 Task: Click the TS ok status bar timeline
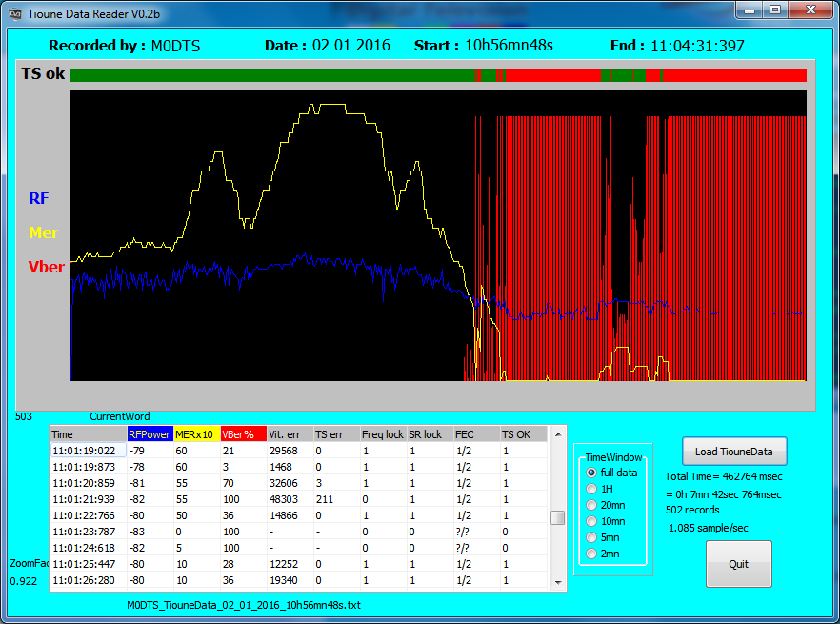[x=438, y=75]
